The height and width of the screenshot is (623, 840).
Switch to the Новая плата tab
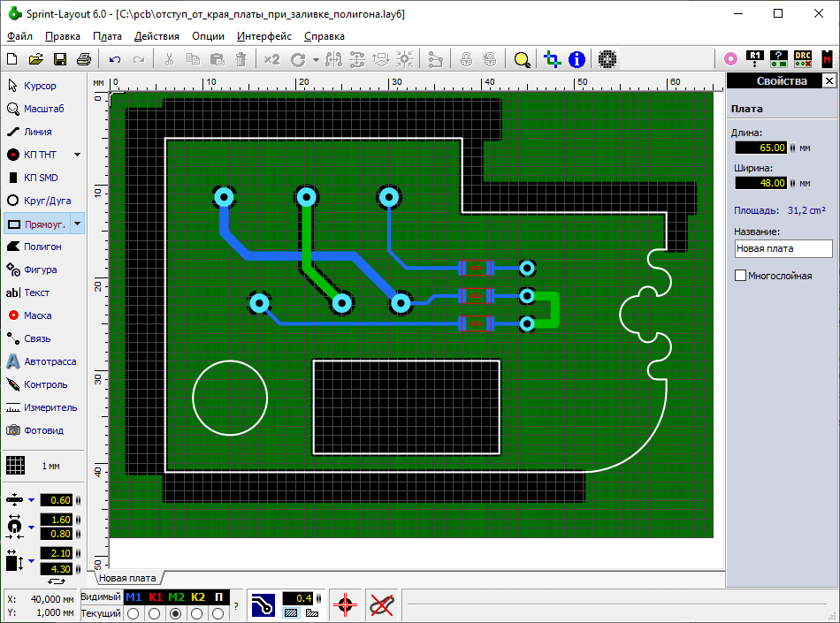(x=127, y=578)
